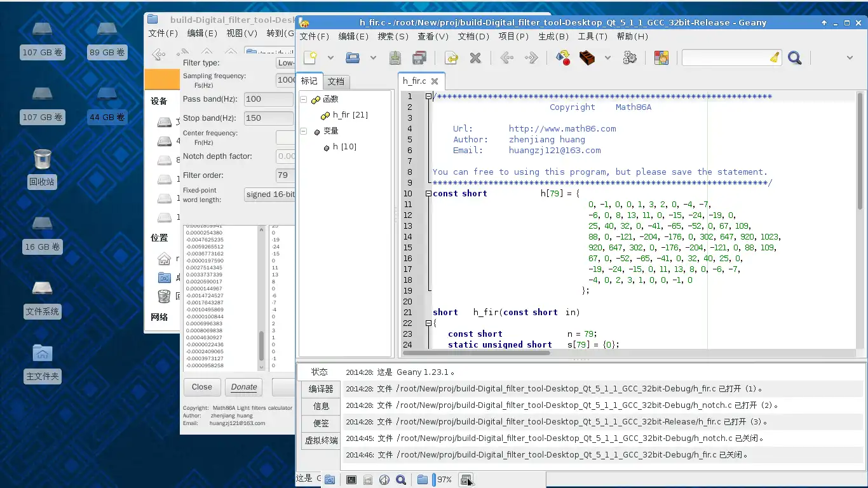
Task: Expand the toolbar overflow chevron
Action: click(x=850, y=58)
